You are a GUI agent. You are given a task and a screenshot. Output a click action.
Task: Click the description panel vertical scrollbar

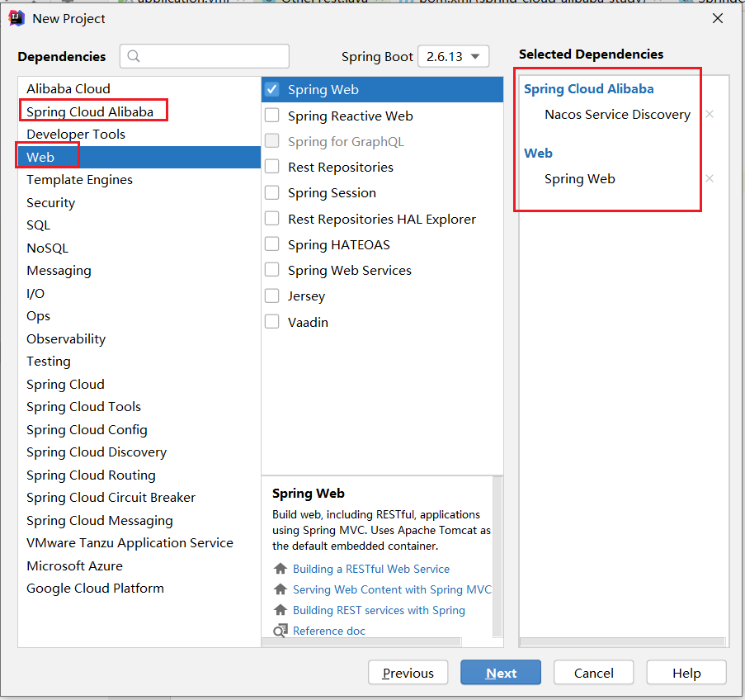tap(497, 556)
